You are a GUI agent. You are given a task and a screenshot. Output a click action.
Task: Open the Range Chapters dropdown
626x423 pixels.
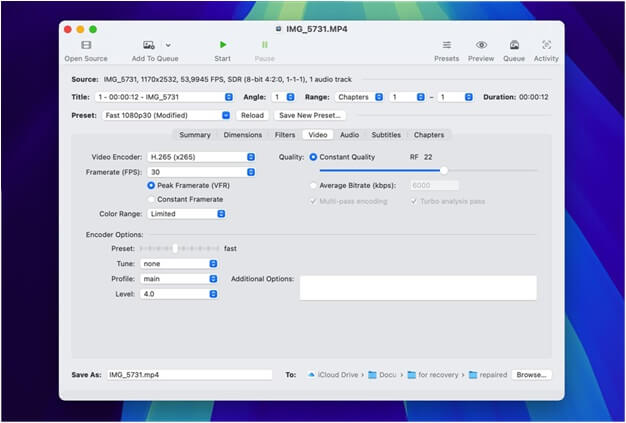359,97
